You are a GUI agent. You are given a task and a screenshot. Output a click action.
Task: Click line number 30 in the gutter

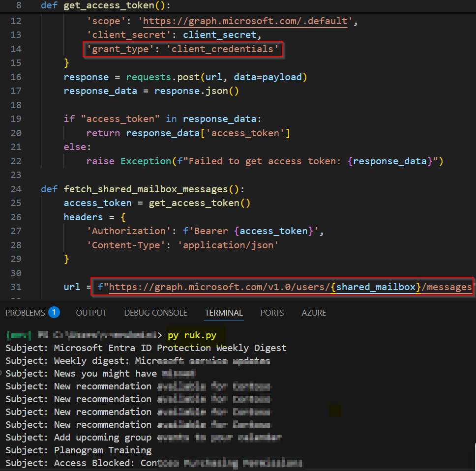(16, 273)
